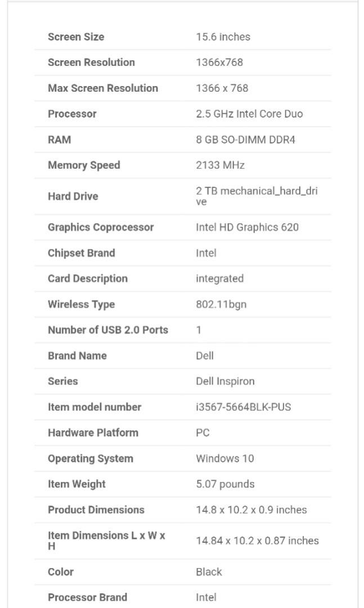This screenshot has height=608, width=364.
Task: Click the 'Hard Drive' label
Action: [73, 196]
